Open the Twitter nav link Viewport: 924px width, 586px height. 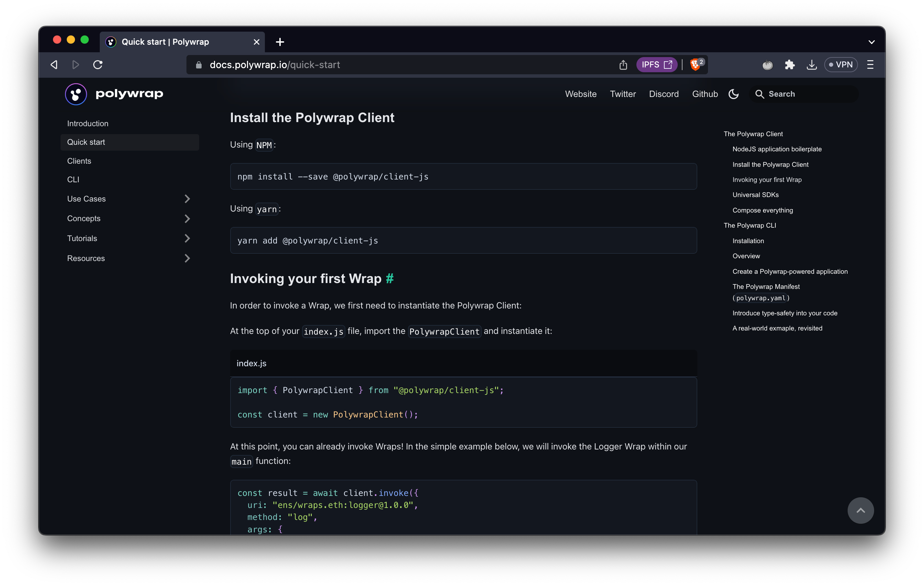pyautogui.click(x=623, y=94)
